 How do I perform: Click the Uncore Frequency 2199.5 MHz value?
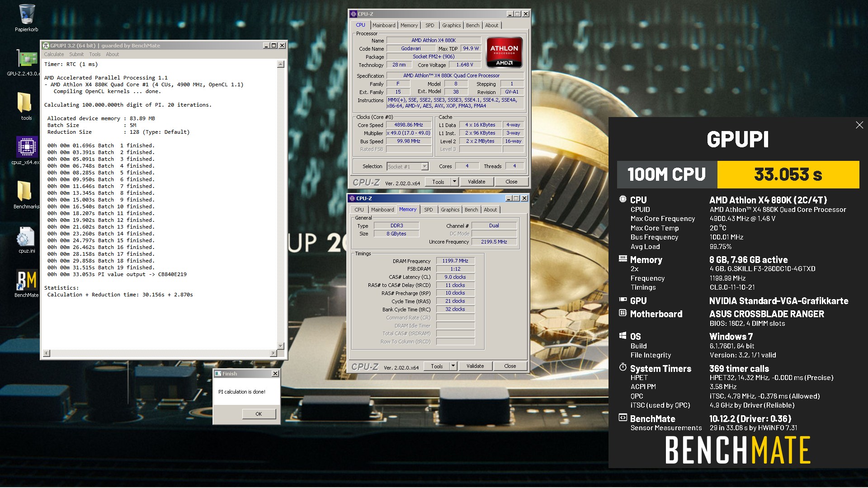pos(494,242)
